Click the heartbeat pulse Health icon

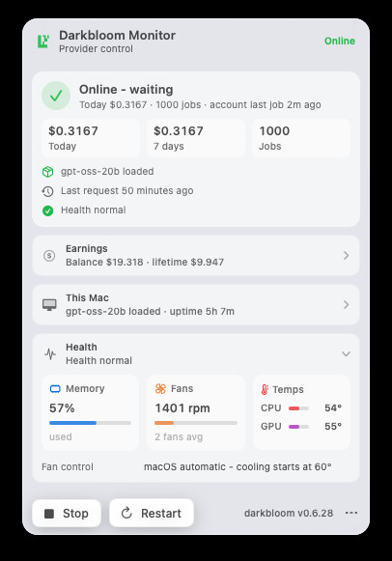(x=50, y=354)
